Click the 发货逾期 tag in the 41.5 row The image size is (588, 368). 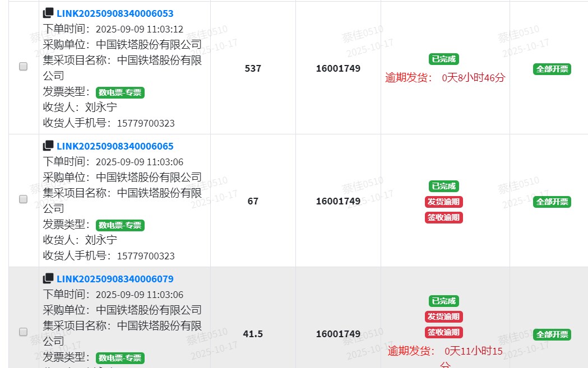point(444,316)
